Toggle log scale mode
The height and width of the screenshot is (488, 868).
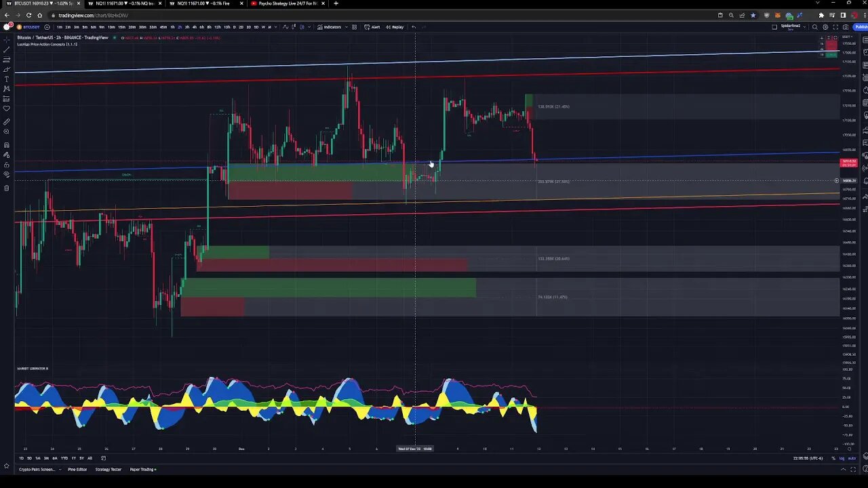coord(842,458)
